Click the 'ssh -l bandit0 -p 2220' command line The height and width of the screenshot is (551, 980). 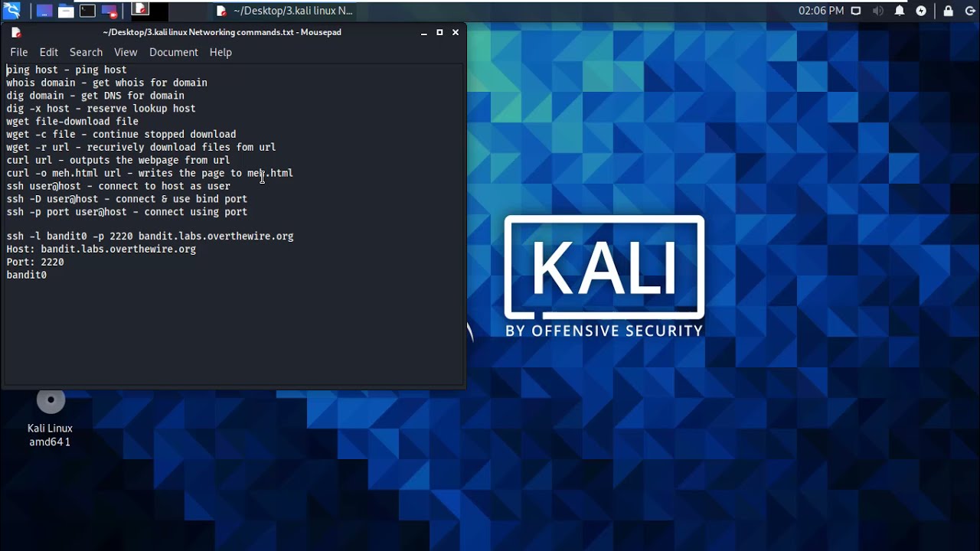click(150, 236)
